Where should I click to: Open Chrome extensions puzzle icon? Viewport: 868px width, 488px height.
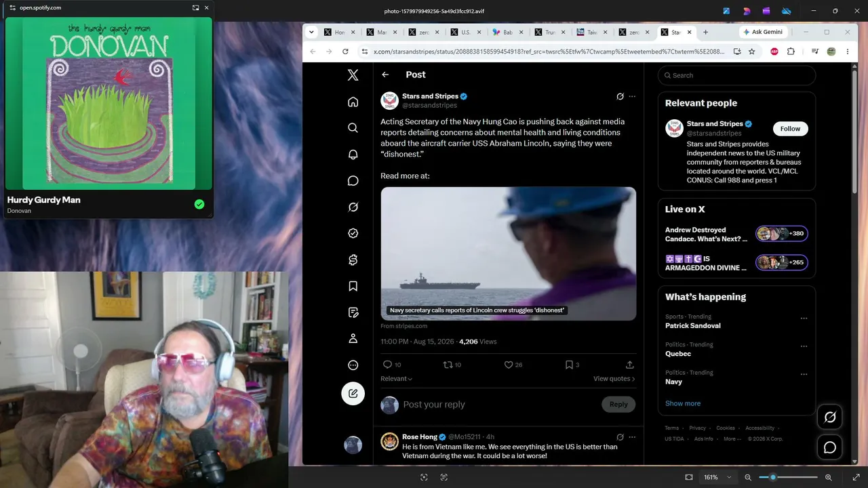coord(791,52)
